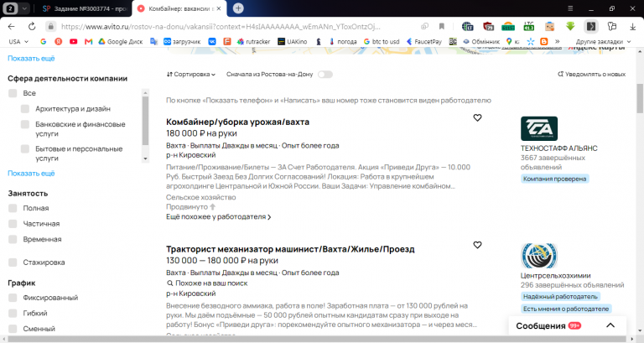
Task: Open browser hamburger menu
Action: pos(570,8)
